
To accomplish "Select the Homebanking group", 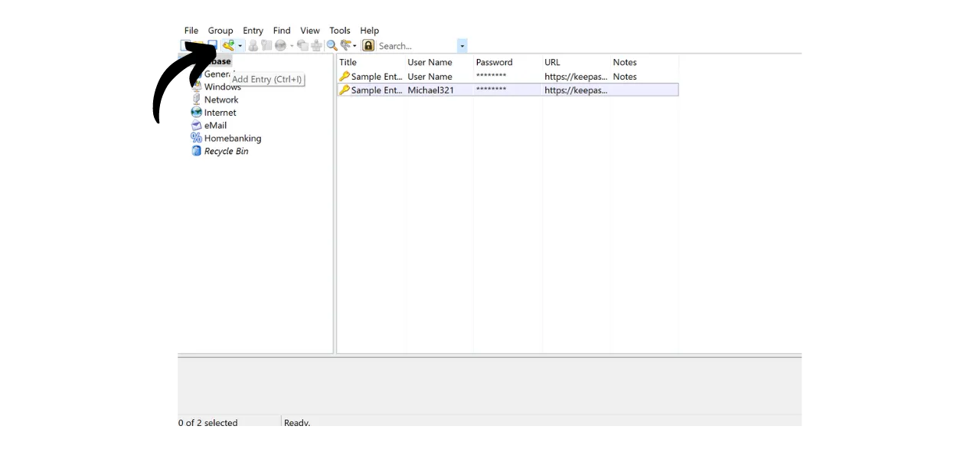I will pyautogui.click(x=233, y=138).
